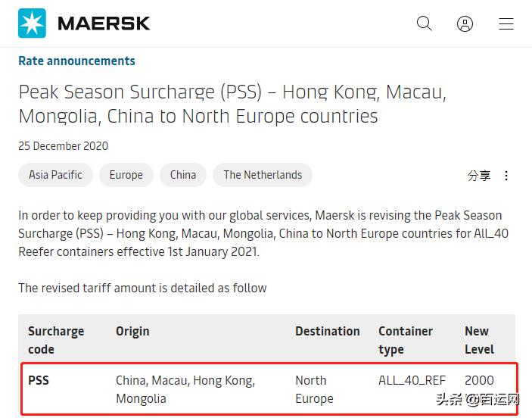The image size is (532, 418).
Task: Click the 分享 share button
Action: click(479, 176)
